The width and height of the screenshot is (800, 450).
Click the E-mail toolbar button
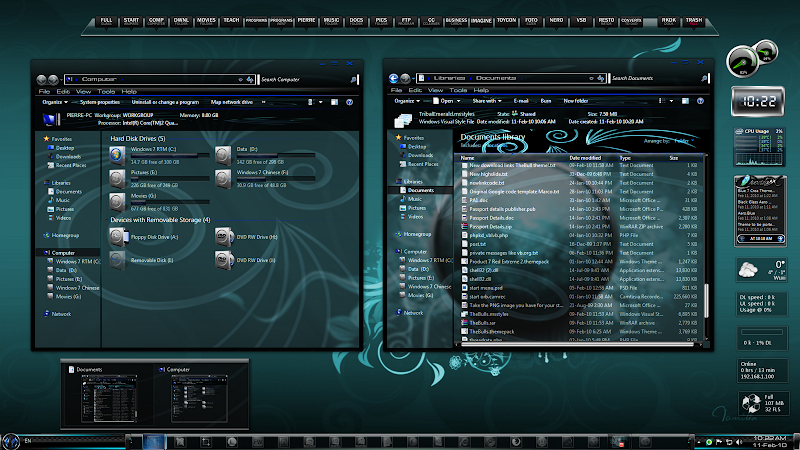tap(521, 101)
